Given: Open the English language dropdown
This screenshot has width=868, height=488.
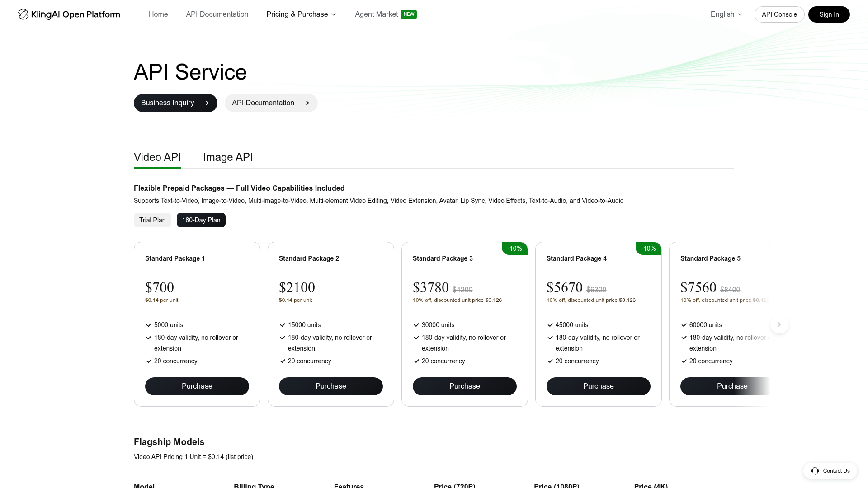Looking at the screenshot, I should point(726,14).
